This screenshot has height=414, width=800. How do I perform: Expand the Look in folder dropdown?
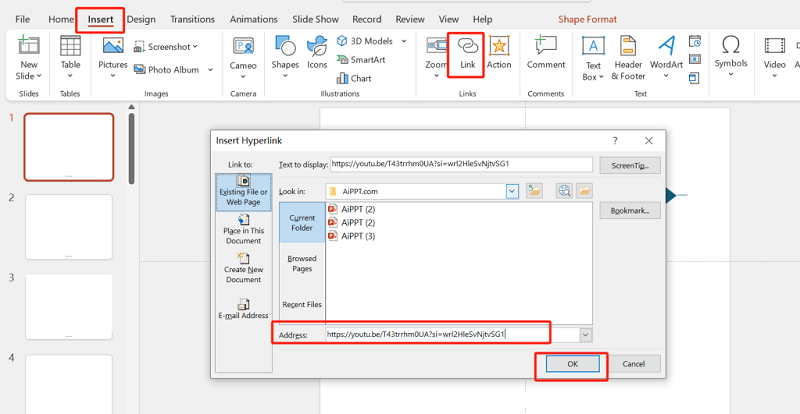pyautogui.click(x=512, y=190)
